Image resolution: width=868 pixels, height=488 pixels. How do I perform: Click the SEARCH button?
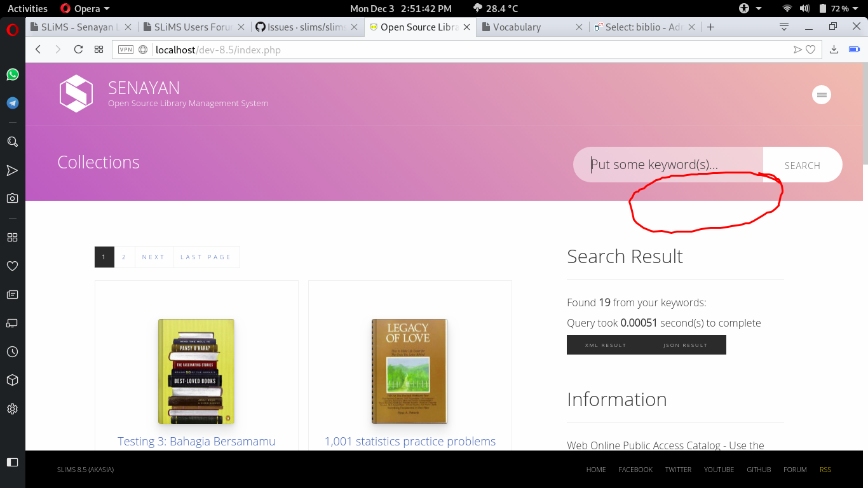click(803, 165)
